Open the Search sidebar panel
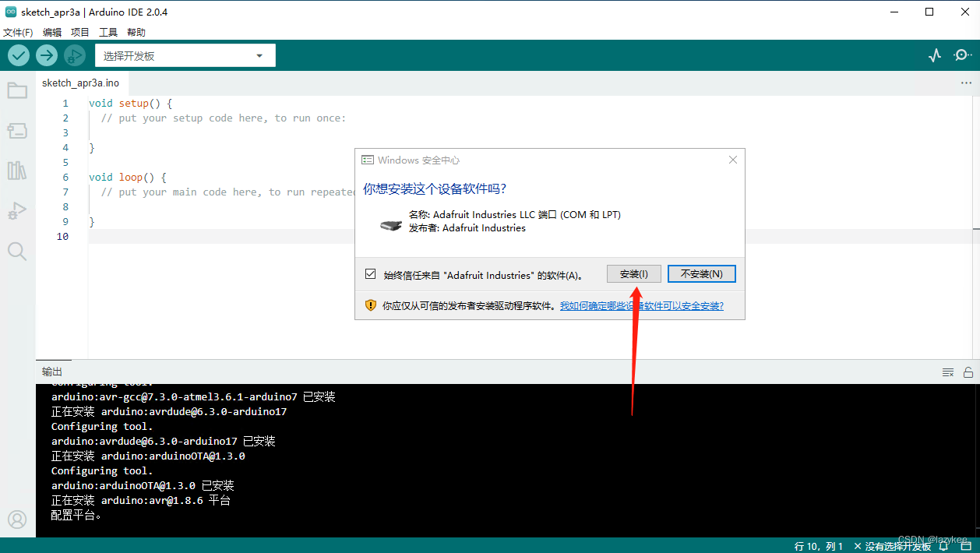Viewport: 980px width, 553px height. (17, 251)
